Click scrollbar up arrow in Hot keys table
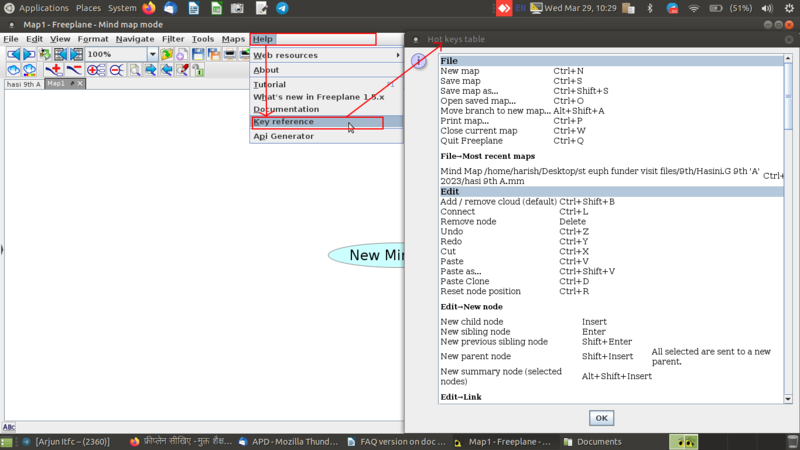 (x=788, y=59)
